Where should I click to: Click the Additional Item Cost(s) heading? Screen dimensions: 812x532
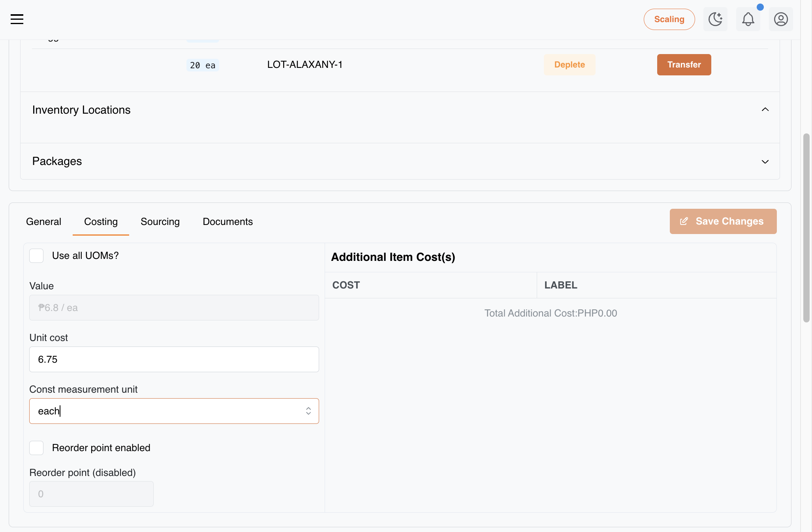(x=393, y=257)
